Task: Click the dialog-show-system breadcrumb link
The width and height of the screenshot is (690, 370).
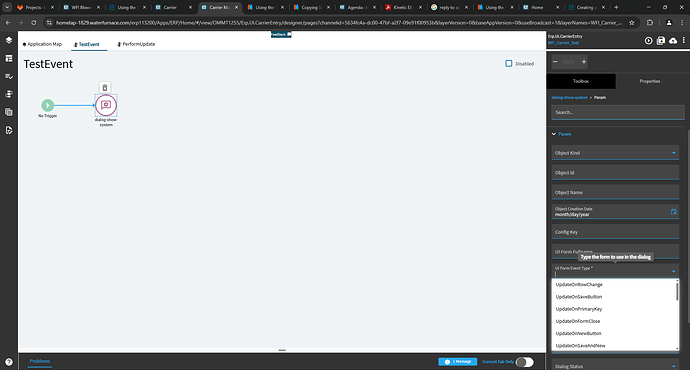Action: pyautogui.click(x=569, y=97)
